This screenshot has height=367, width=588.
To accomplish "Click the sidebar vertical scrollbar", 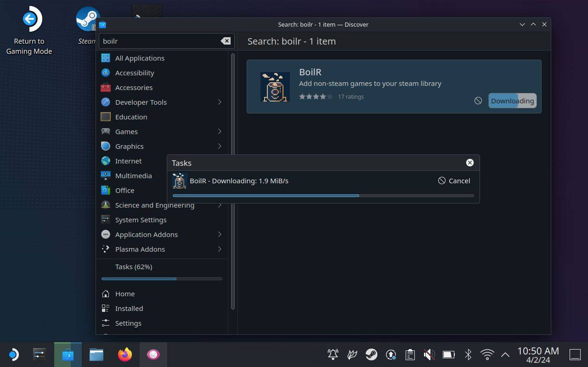I will [x=233, y=181].
